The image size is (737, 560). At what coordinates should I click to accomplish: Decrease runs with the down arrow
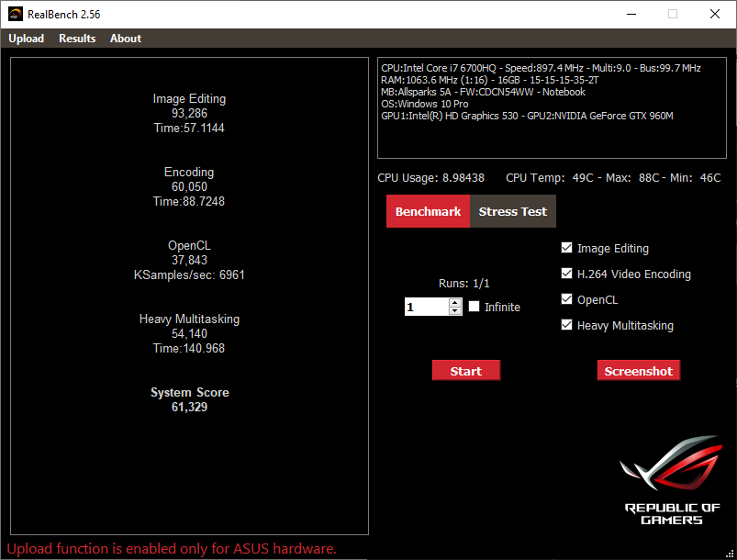point(455,311)
